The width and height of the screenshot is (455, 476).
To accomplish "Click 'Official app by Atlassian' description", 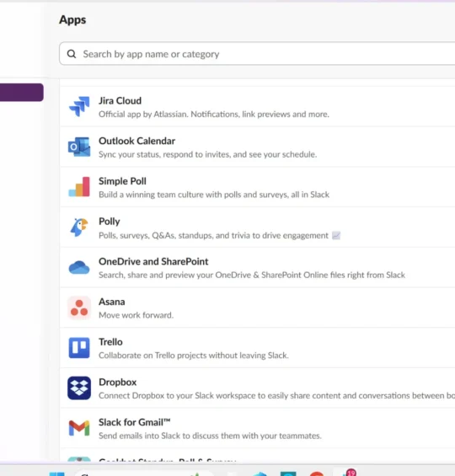I will 214,114.
